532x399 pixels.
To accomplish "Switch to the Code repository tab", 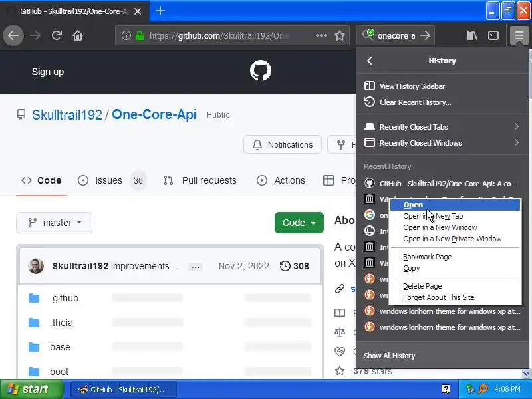I will 41,180.
